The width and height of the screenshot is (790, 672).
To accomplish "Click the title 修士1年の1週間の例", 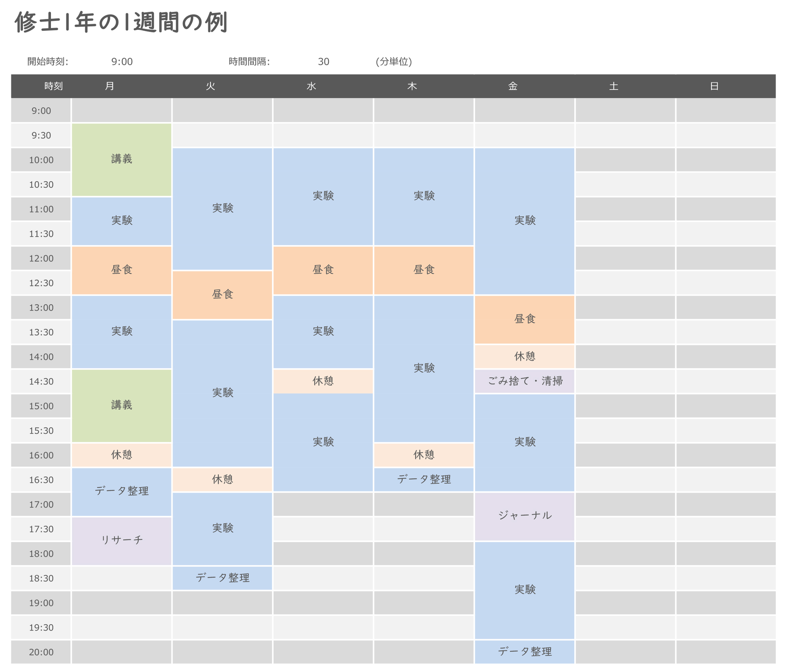I will tap(121, 23).
